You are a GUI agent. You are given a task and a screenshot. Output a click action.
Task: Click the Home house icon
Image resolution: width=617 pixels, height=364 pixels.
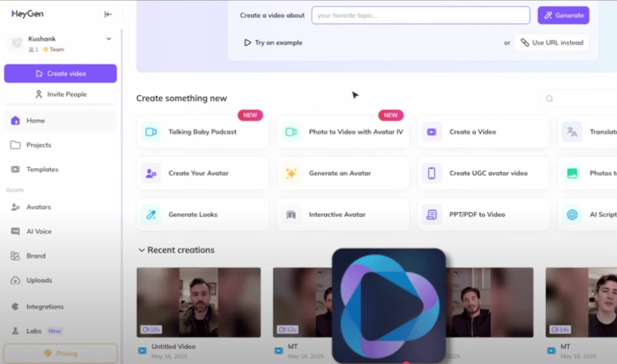coord(15,121)
